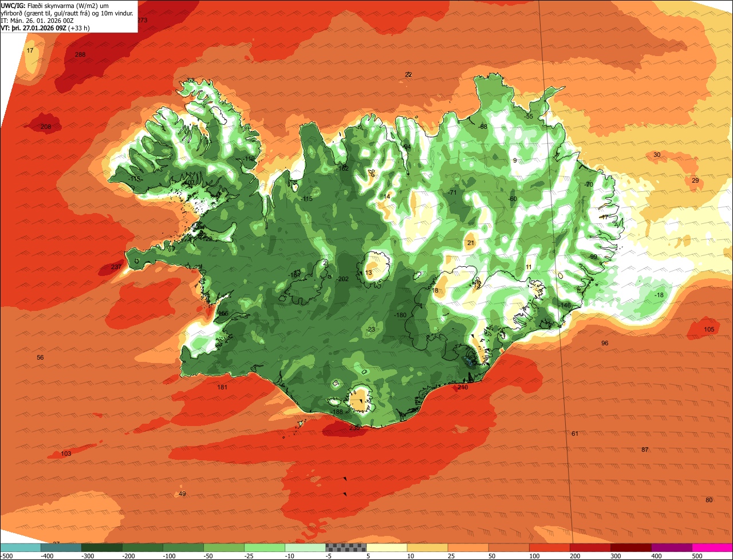Screen dimensions: 733x560
Task: Click the '-500' label under the legend
Action: pyautogui.click(x=7, y=555)
